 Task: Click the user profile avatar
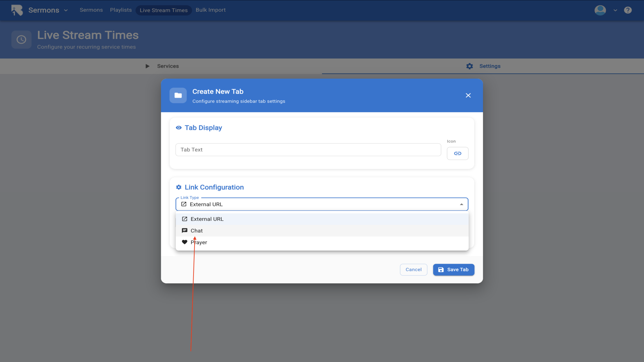[x=600, y=10]
